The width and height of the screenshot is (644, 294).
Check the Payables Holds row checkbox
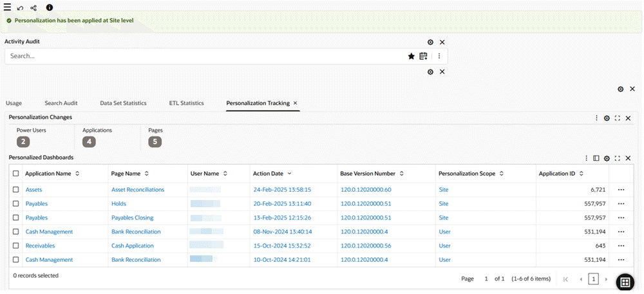[15, 204]
